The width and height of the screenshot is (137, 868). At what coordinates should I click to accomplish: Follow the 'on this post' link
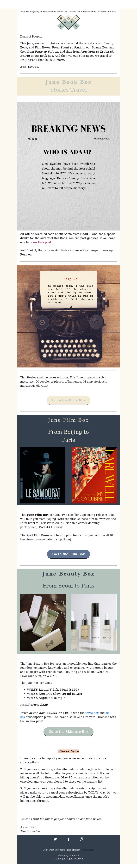pyautogui.click(x=42, y=242)
